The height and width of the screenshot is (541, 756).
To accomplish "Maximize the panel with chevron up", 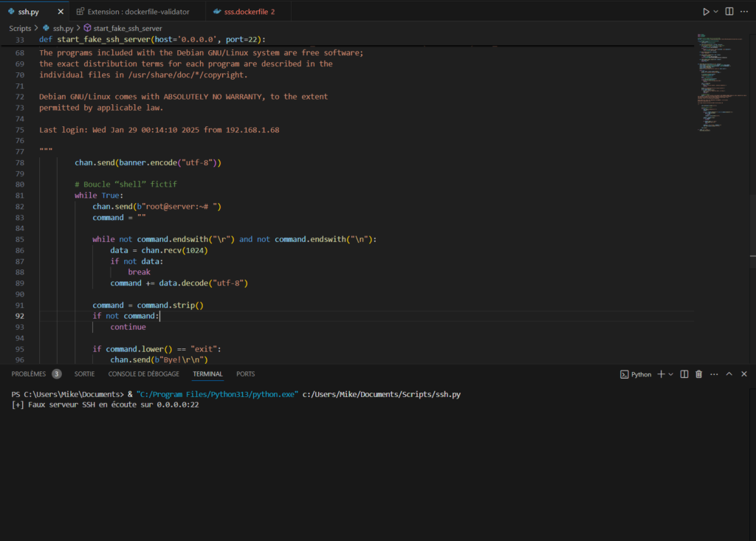I will (x=729, y=374).
